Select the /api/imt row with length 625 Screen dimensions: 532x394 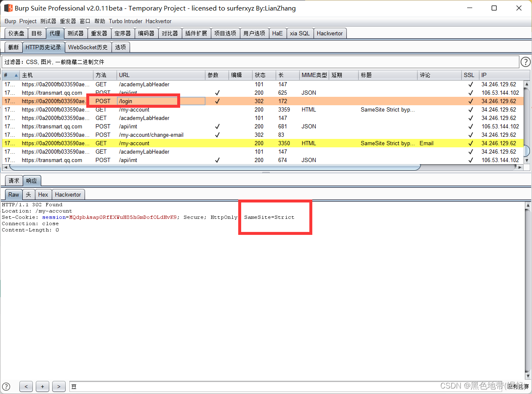pyautogui.click(x=263, y=93)
